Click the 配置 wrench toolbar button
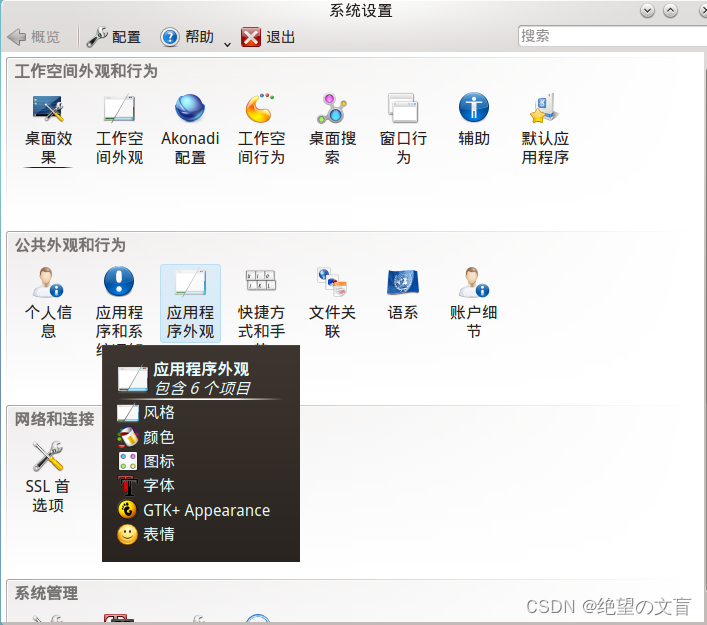 [x=114, y=37]
